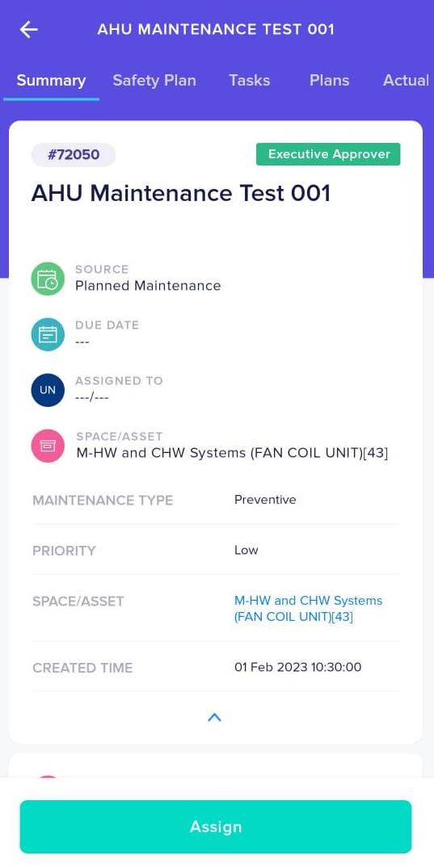Switch to the Safety Plan tab
Image resolution: width=434 pixels, height=868 pixels.
(x=154, y=80)
